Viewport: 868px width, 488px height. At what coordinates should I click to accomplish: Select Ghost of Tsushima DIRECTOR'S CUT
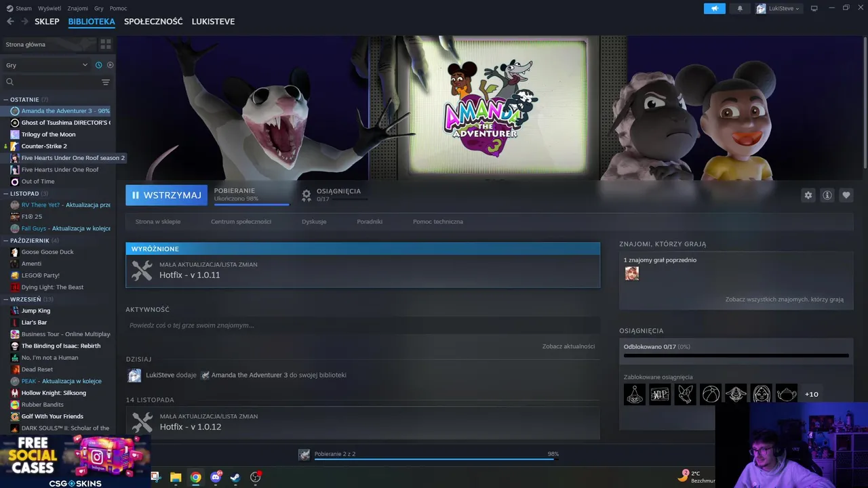(65, 123)
